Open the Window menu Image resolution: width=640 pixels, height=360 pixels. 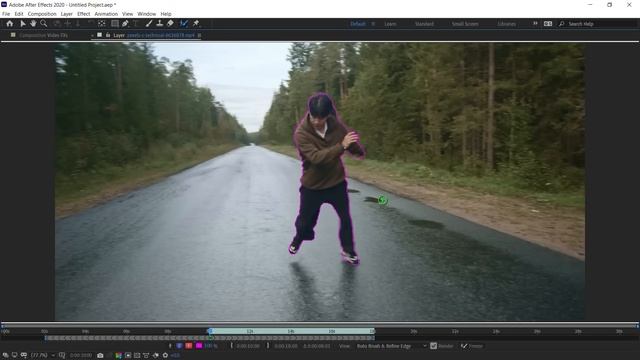coord(147,14)
